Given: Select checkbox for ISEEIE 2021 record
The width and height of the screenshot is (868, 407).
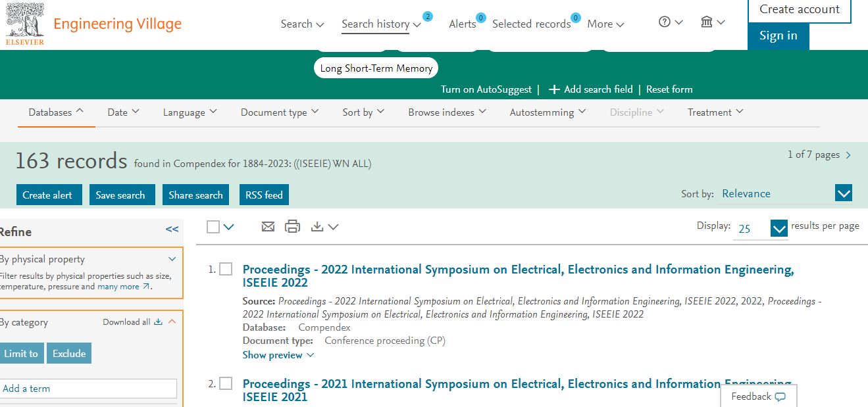Looking at the screenshot, I should [226, 383].
